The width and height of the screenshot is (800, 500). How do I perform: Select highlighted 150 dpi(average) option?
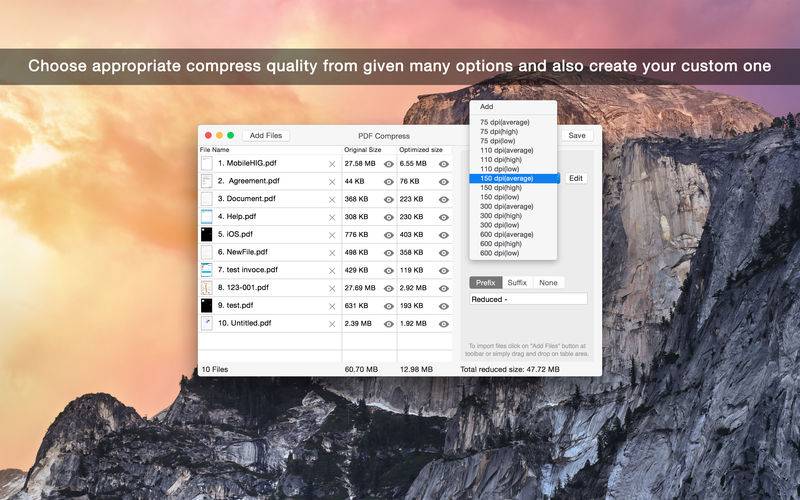click(514, 179)
